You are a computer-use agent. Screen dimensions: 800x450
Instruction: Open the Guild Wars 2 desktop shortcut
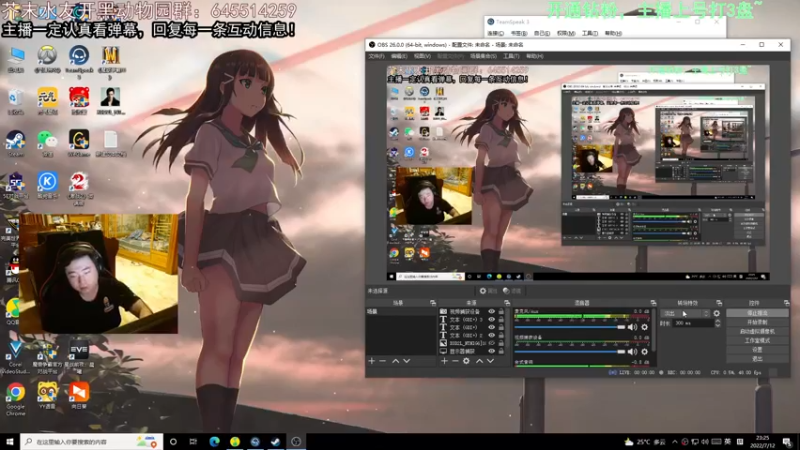[79, 188]
